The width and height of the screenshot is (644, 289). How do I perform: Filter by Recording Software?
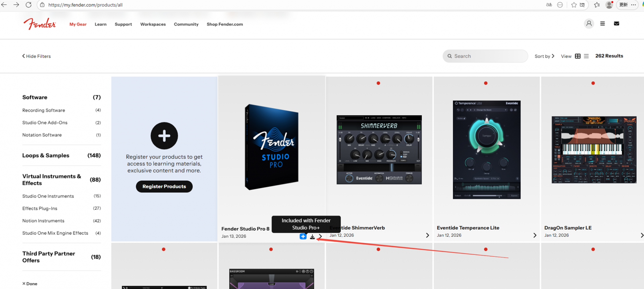tap(44, 110)
